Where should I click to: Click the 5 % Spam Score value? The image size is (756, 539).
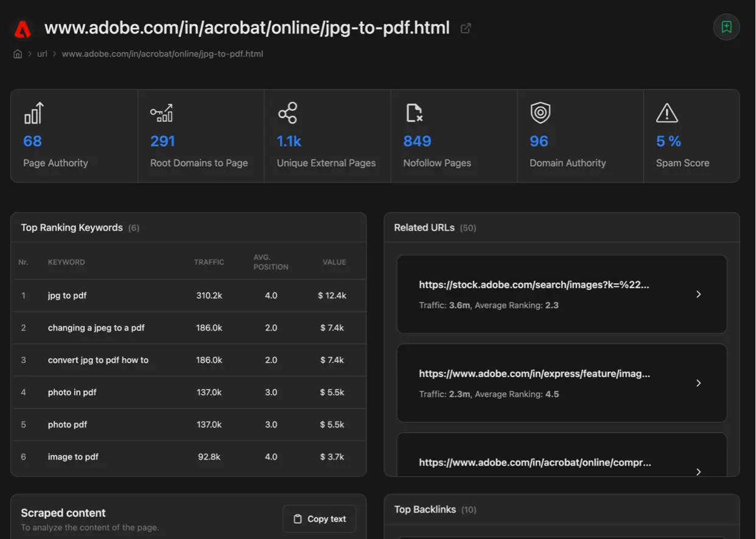pyautogui.click(x=668, y=141)
